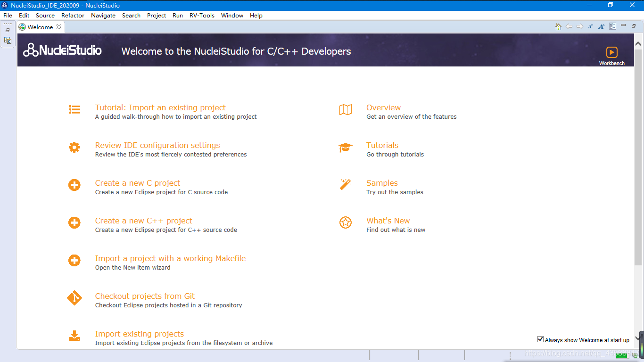
Task: Click the plus icon for new C++ project
Action: tap(74, 222)
